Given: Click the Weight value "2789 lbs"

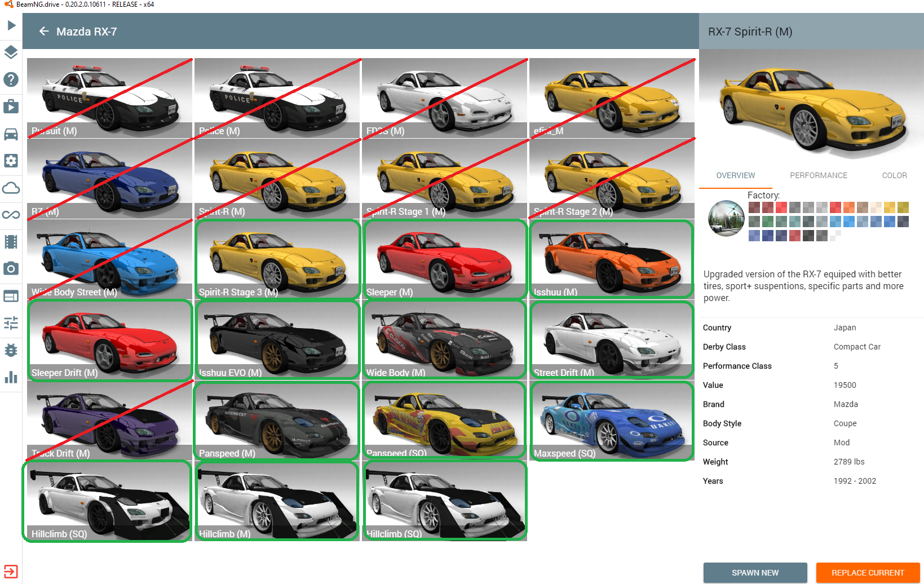Looking at the screenshot, I should point(849,462).
